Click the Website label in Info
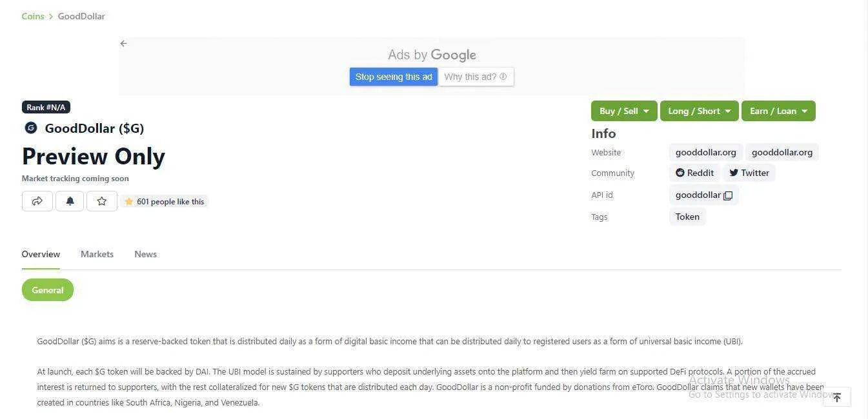The width and height of the screenshot is (868, 419). tap(606, 153)
